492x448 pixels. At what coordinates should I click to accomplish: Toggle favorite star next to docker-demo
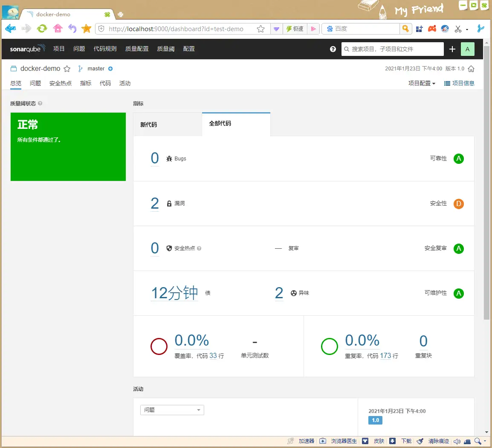coord(67,69)
